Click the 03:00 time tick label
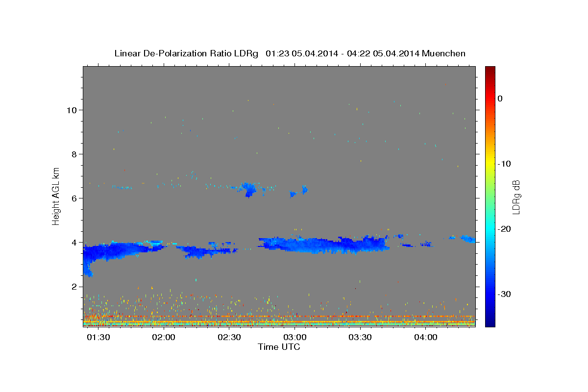588x392 pixels. point(294,338)
